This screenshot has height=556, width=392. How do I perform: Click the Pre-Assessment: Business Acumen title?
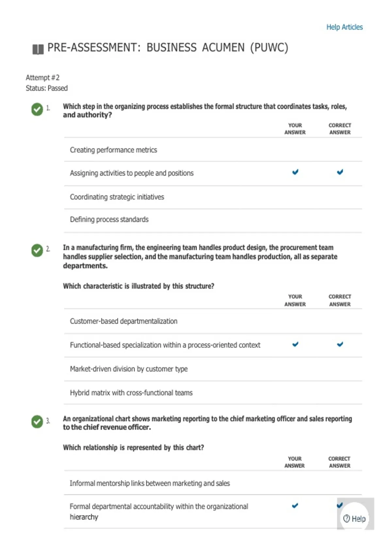[168, 48]
